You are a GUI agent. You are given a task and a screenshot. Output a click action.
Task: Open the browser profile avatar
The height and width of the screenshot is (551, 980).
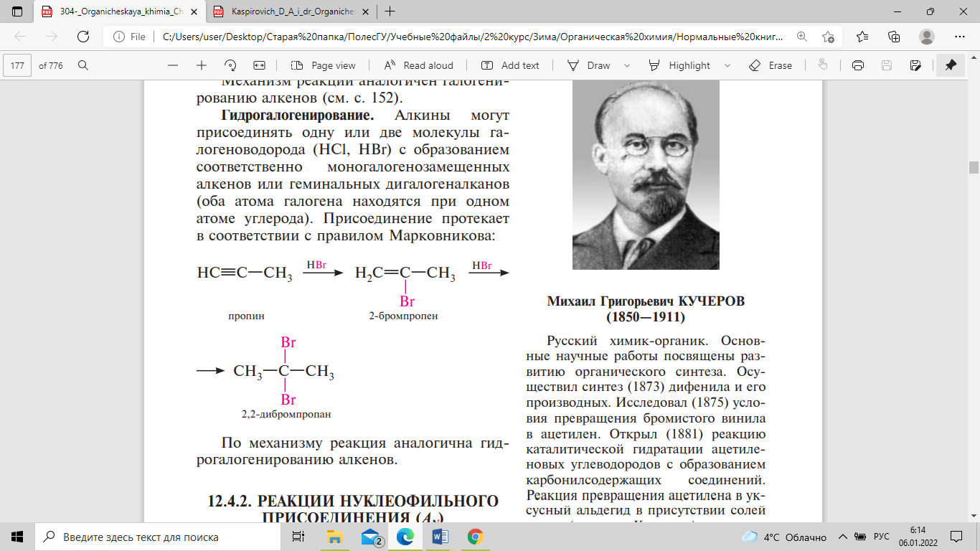[927, 37]
